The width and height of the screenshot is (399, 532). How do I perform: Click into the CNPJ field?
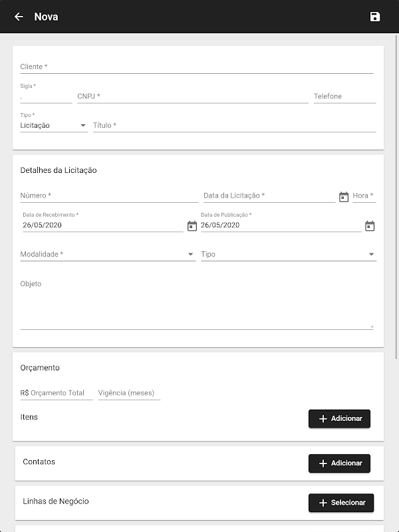click(x=192, y=96)
